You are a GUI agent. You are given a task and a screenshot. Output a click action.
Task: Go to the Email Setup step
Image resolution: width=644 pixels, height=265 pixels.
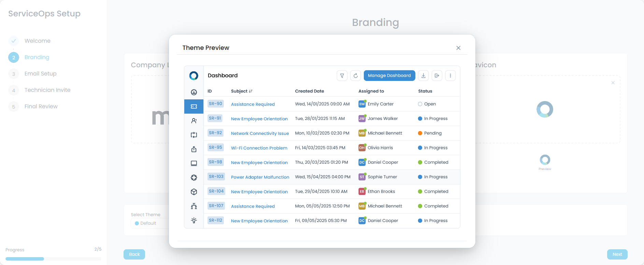(40, 74)
